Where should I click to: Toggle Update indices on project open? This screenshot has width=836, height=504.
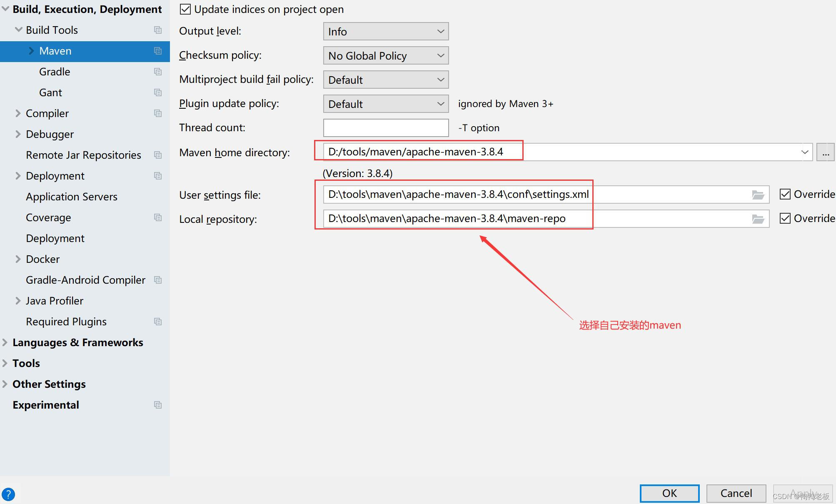[x=185, y=9]
